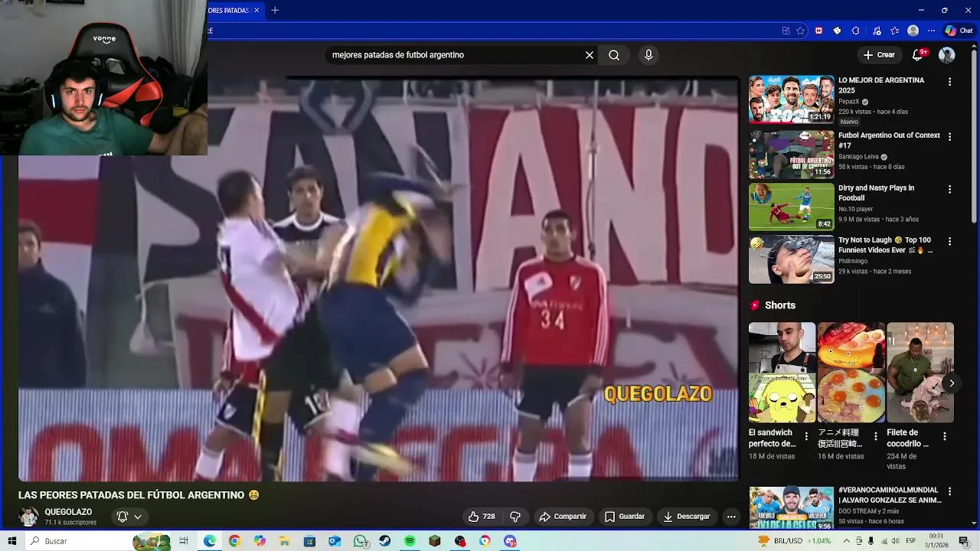Open the アニメ料理 short title

click(x=840, y=438)
